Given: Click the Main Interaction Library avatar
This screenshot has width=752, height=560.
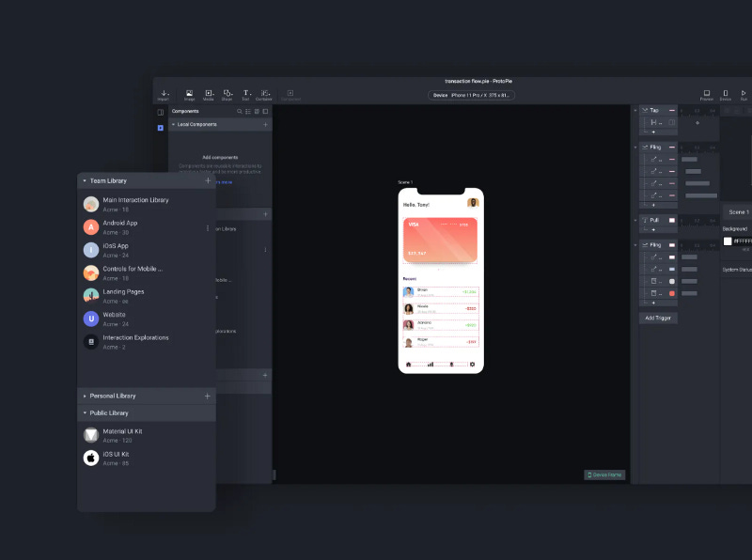Looking at the screenshot, I should pyautogui.click(x=91, y=204).
